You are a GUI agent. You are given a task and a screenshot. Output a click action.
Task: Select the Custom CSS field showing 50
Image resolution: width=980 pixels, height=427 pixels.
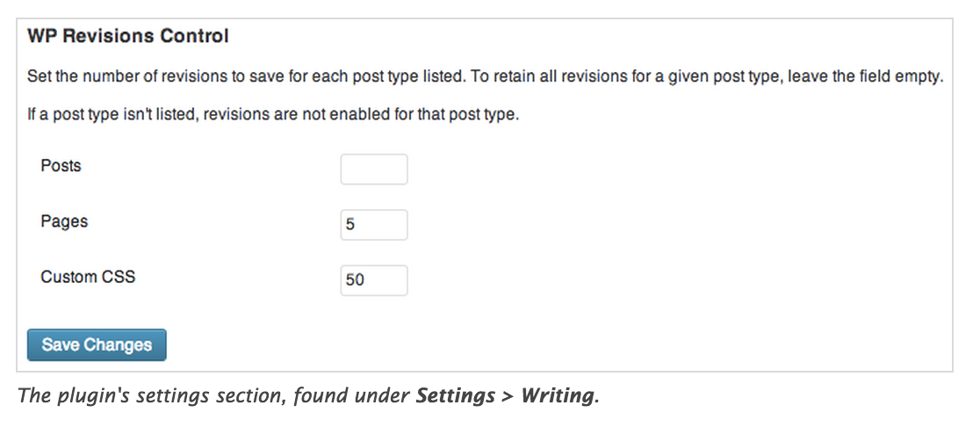[373, 280]
